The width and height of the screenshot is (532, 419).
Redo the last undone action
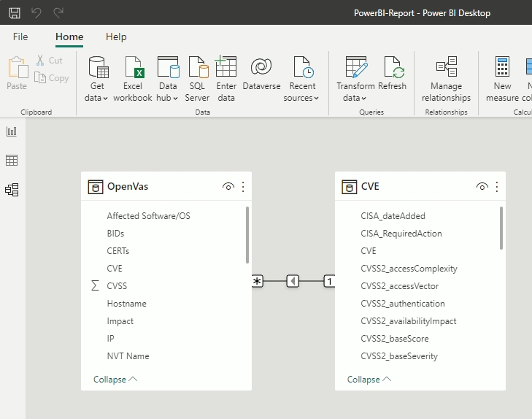tap(58, 13)
